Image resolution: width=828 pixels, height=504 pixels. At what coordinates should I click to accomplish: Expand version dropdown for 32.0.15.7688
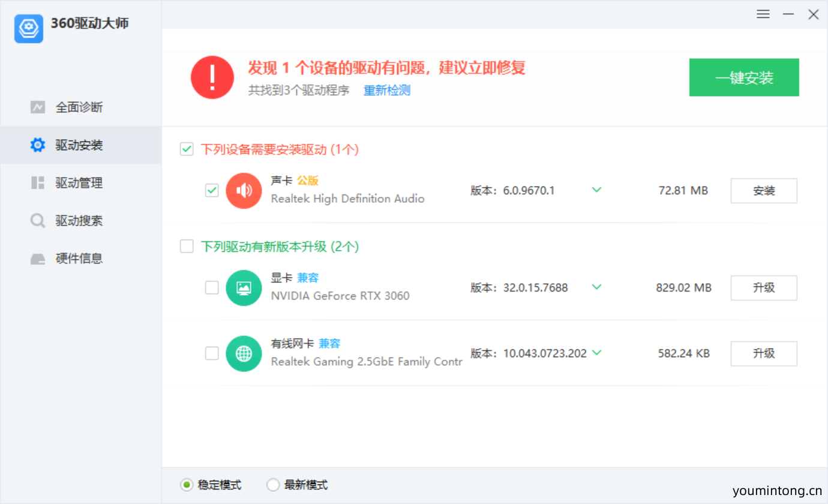tap(596, 287)
